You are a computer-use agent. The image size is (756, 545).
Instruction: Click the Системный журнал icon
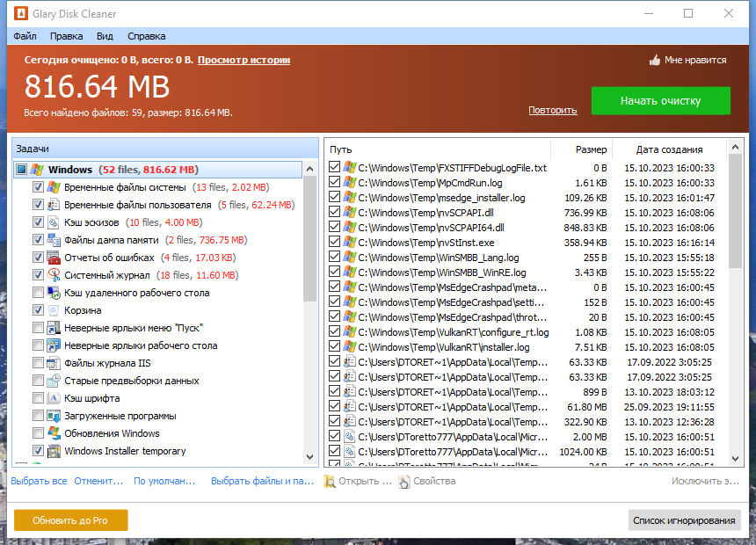[x=54, y=275]
